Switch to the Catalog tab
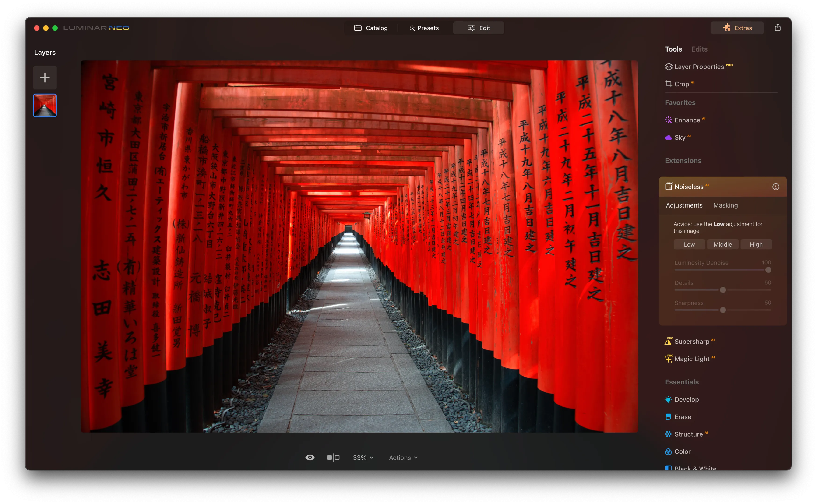Image resolution: width=817 pixels, height=504 pixels. (x=371, y=28)
